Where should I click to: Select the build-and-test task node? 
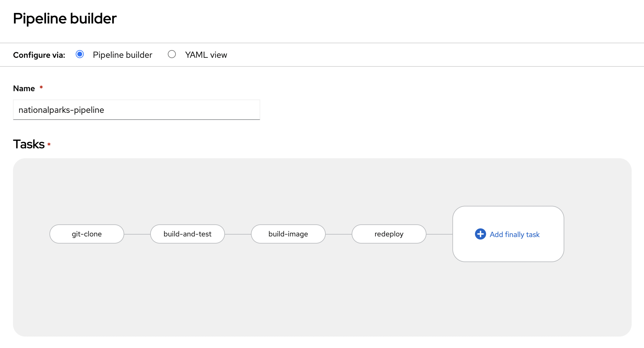[x=188, y=234]
